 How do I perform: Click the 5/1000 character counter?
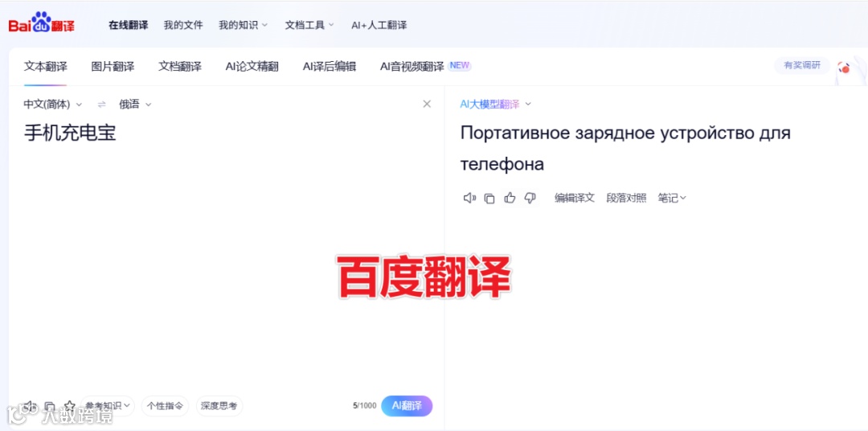[x=364, y=405]
